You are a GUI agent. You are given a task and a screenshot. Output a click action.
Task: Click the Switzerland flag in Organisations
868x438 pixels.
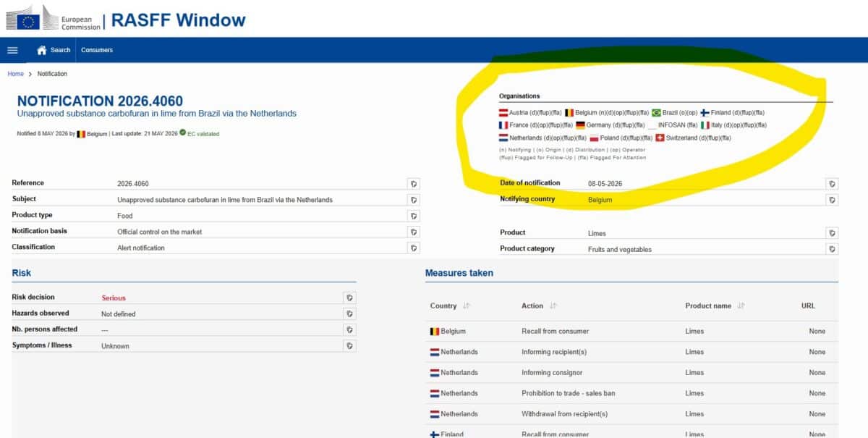pos(660,138)
